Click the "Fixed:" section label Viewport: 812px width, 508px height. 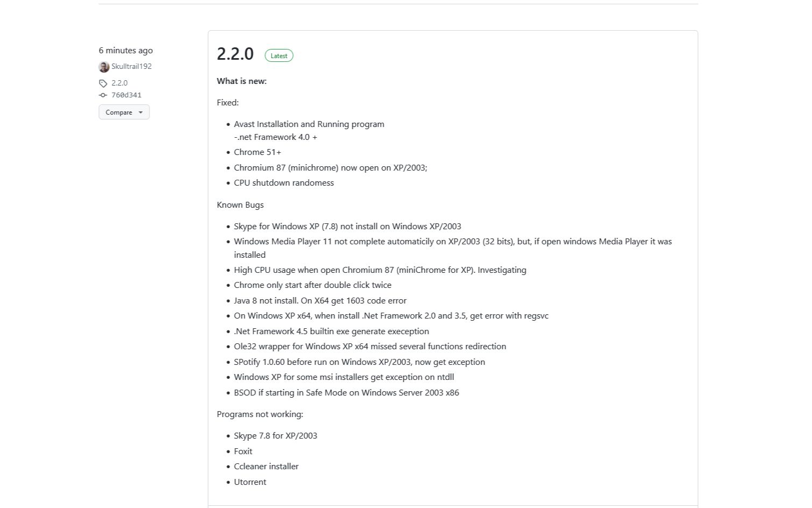tap(227, 103)
